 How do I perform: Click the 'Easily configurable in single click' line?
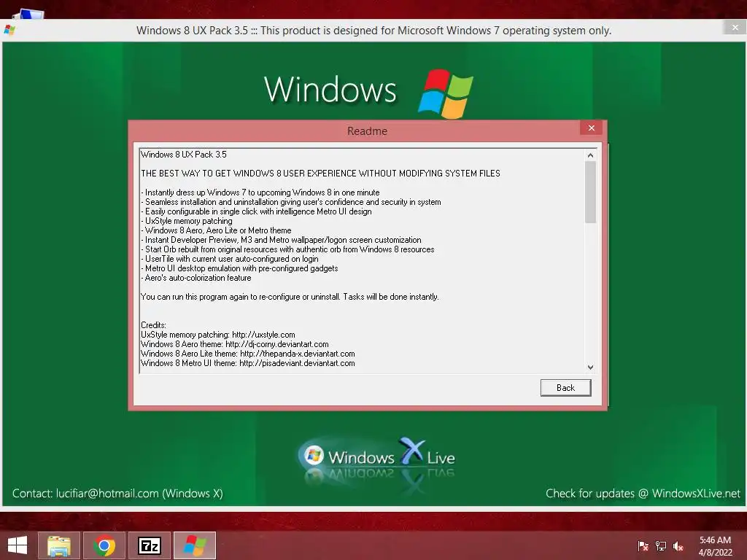pyautogui.click(x=256, y=211)
